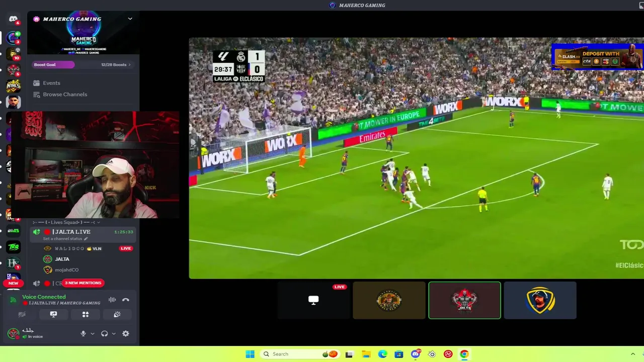
Task: Click the Boost Goal progress bar
Action: pos(53,64)
